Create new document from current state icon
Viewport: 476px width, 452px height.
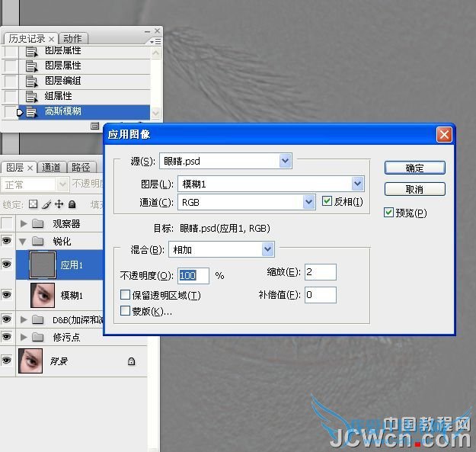pos(94,126)
